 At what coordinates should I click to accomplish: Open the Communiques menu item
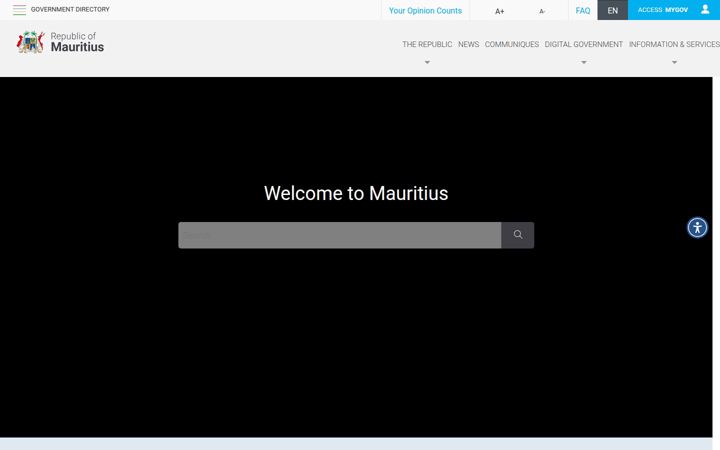[512, 44]
